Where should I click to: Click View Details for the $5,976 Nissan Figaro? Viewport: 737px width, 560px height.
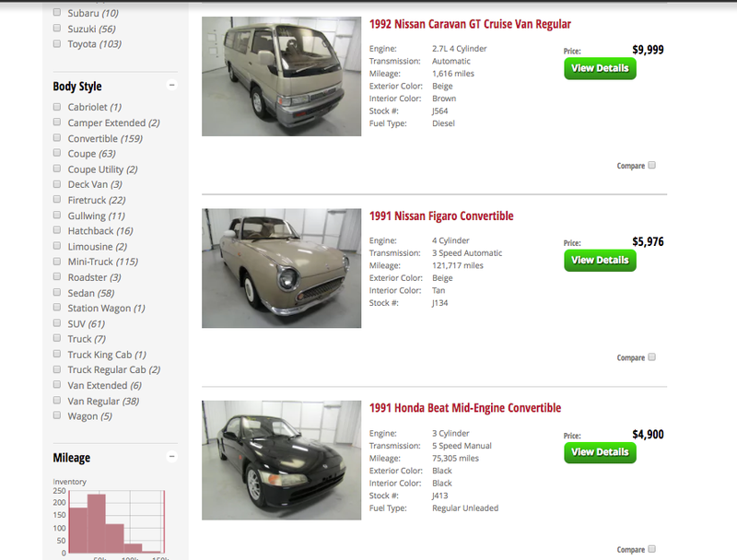click(x=600, y=261)
